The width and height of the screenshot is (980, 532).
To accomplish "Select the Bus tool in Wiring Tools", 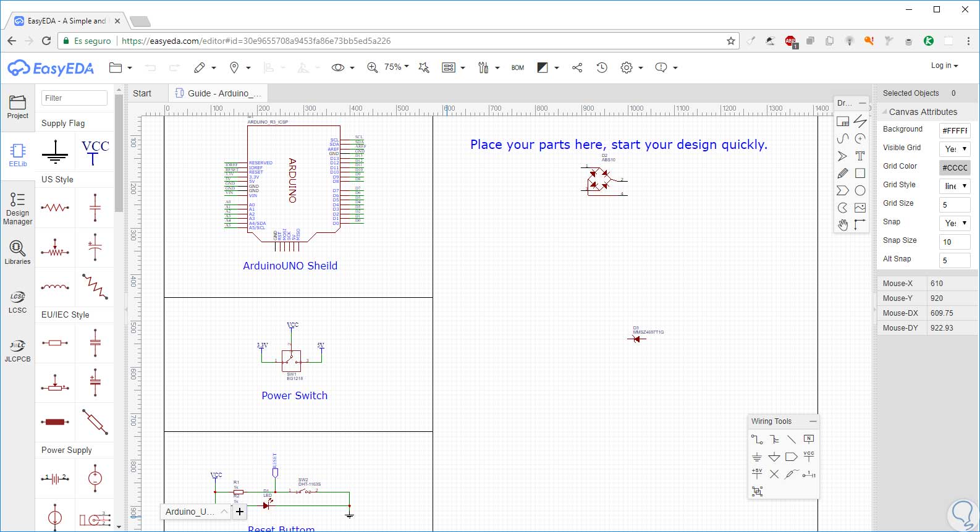I will point(774,439).
